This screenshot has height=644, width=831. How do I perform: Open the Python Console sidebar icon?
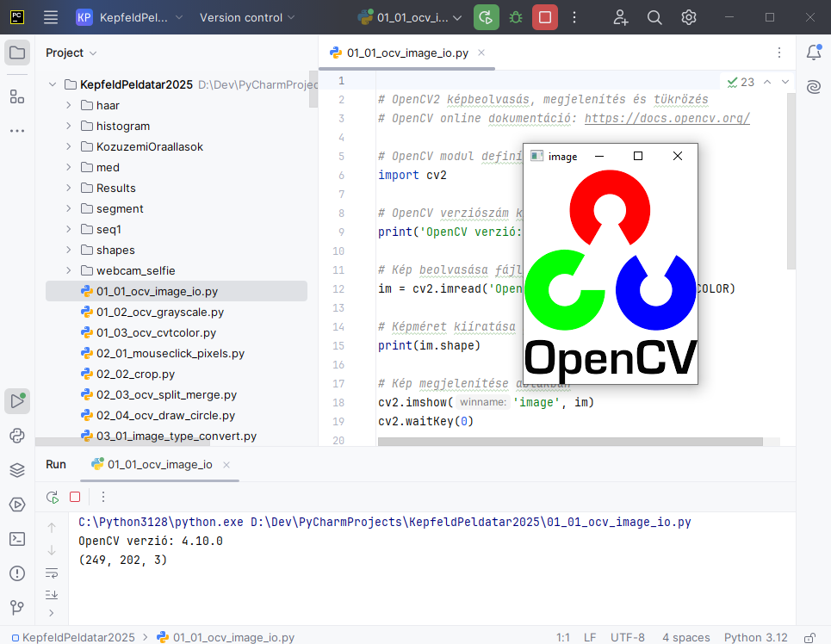(x=17, y=436)
